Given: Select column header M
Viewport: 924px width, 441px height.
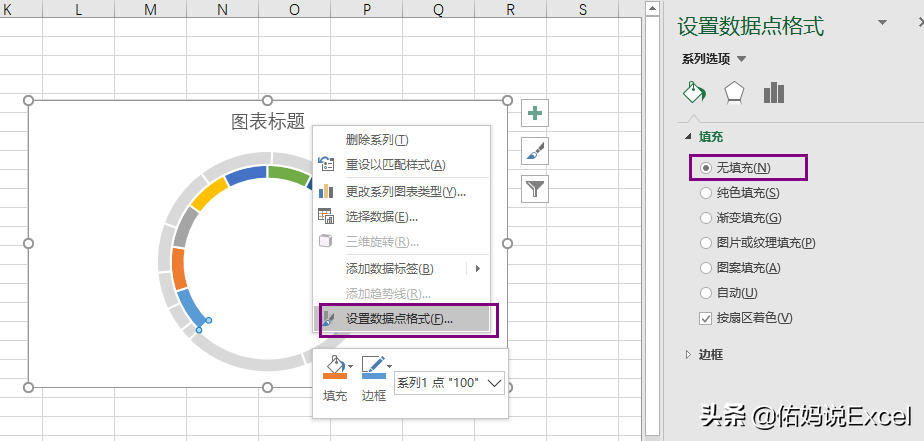Looking at the screenshot, I should (x=150, y=9).
